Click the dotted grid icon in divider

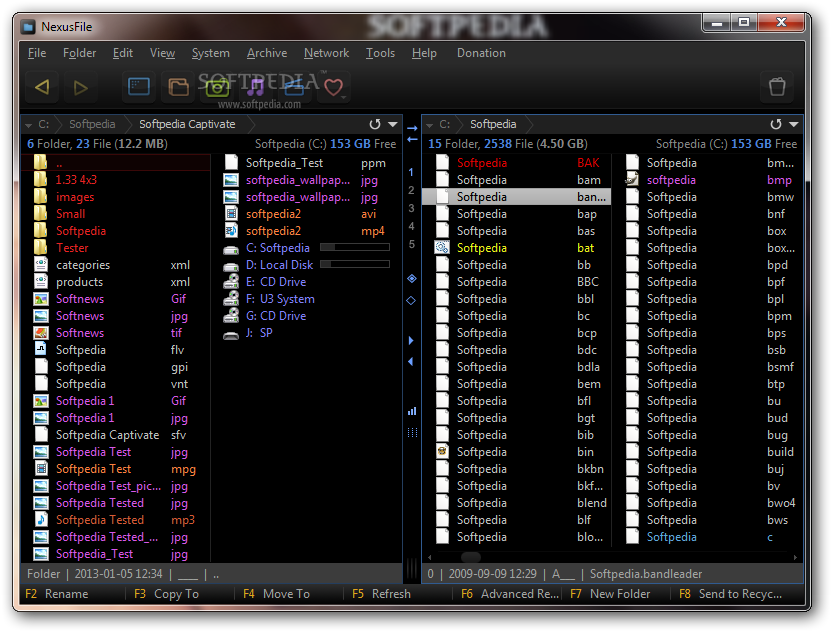click(x=412, y=432)
